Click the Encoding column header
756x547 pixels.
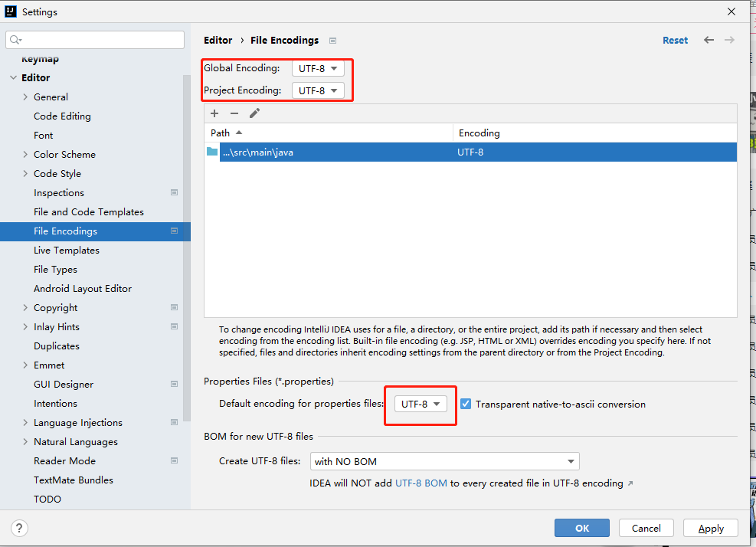tap(595, 133)
